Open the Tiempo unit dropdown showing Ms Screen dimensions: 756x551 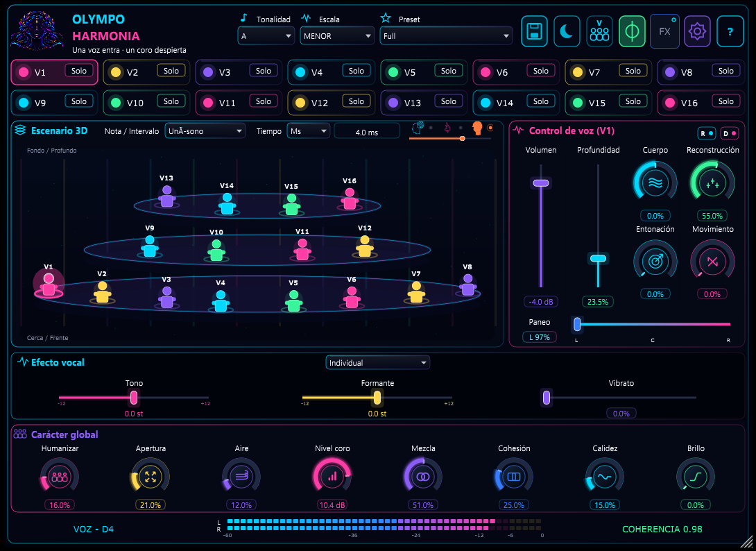pyautogui.click(x=308, y=131)
